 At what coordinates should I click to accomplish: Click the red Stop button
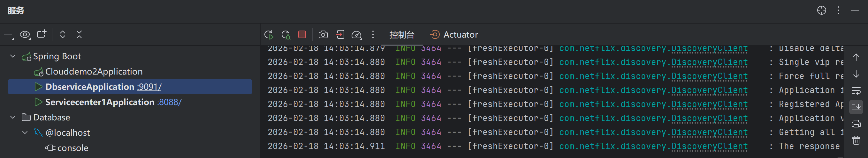pyautogui.click(x=302, y=34)
